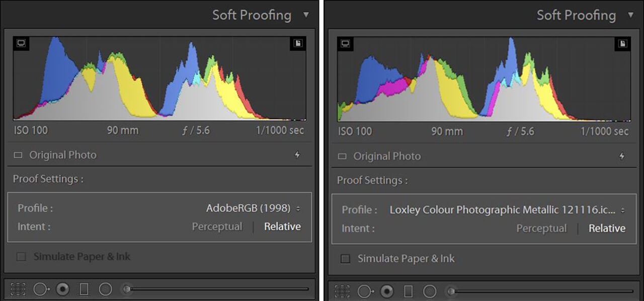Select the Relative rendering intent
Image resolution: width=644 pixels, height=301 pixels.
(x=282, y=227)
